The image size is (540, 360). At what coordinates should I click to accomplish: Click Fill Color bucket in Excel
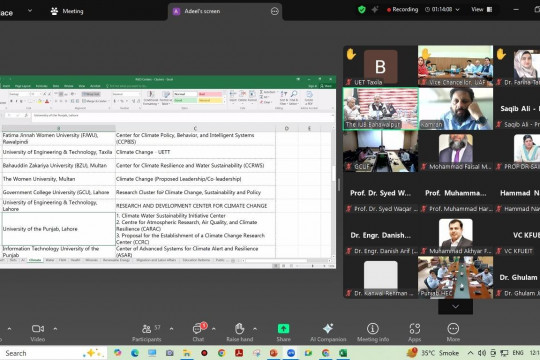[40, 101]
